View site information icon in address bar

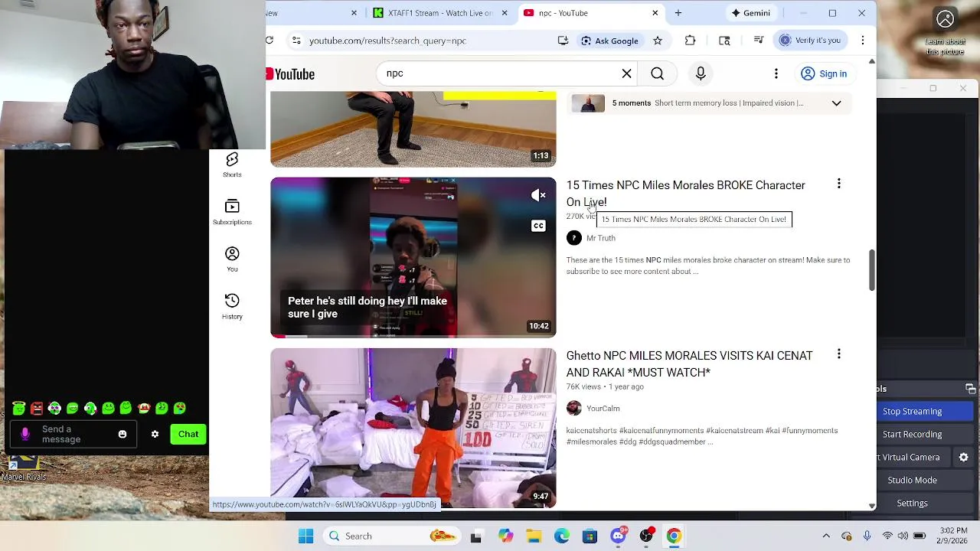click(296, 41)
